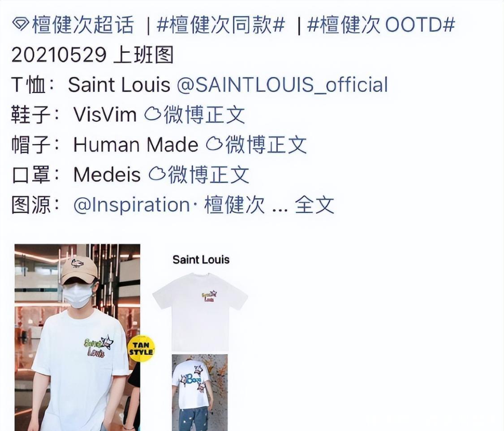The width and height of the screenshot is (504, 431).
Task: Click the Saint Louis brand label above shirt
Action: coord(201,260)
